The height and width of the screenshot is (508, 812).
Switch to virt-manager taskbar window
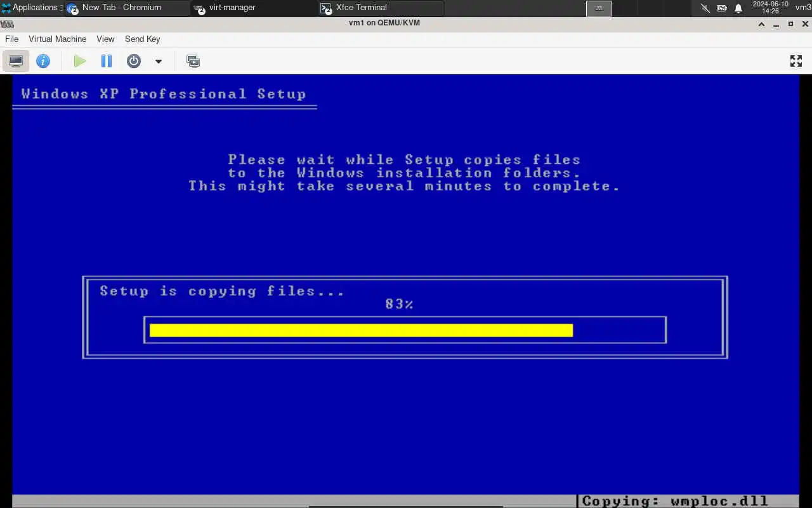254,8
